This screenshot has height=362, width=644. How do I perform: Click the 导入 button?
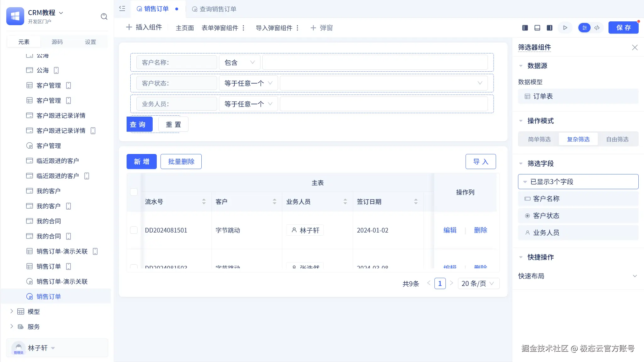tap(481, 162)
